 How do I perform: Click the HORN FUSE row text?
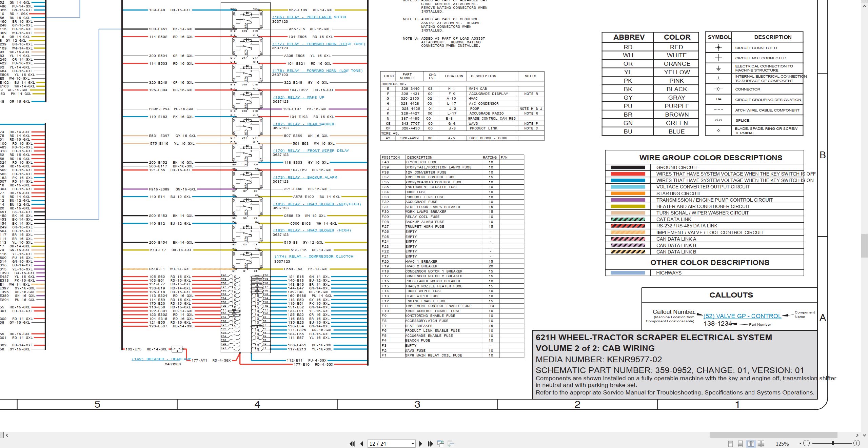416,192
